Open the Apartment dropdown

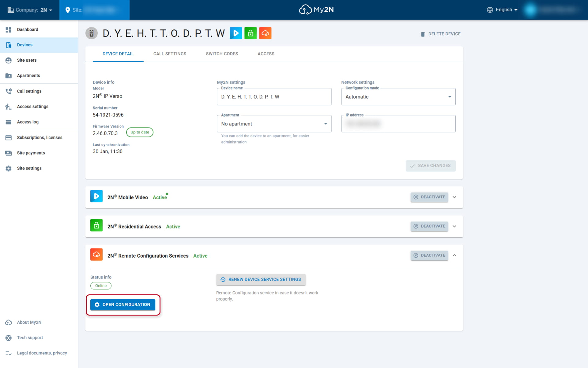pos(274,124)
